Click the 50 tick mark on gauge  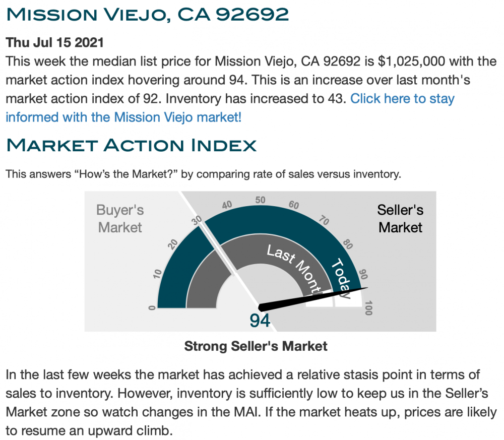(261, 200)
